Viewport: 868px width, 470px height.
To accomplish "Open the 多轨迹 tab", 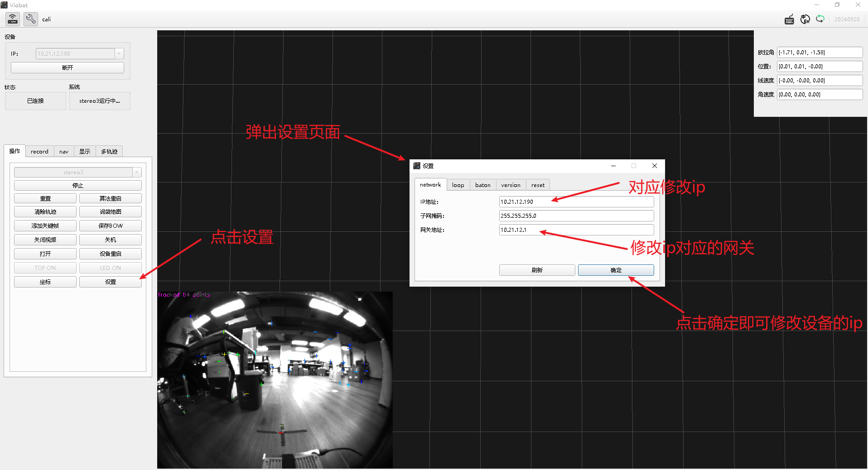I will [x=109, y=152].
